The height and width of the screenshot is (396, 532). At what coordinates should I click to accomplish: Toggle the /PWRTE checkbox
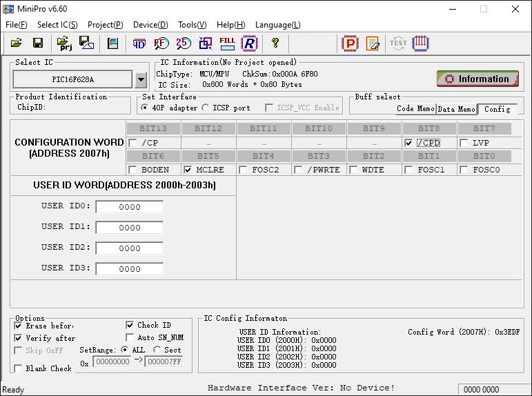pyautogui.click(x=298, y=170)
